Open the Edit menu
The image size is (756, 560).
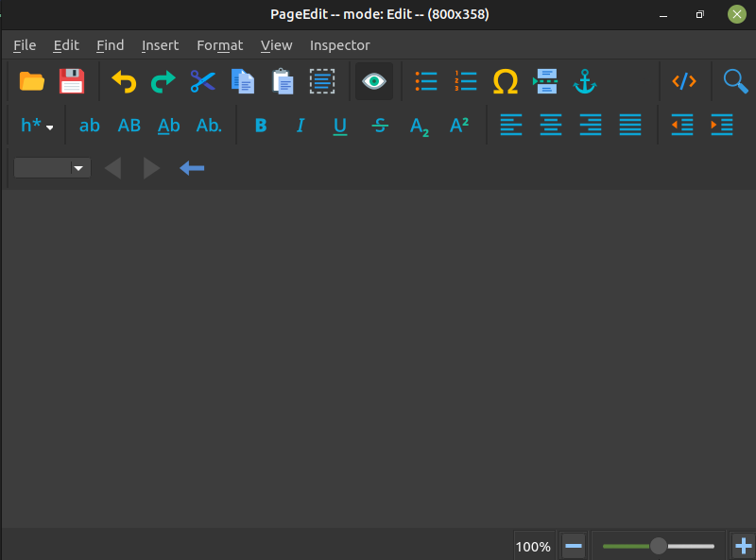click(x=66, y=45)
